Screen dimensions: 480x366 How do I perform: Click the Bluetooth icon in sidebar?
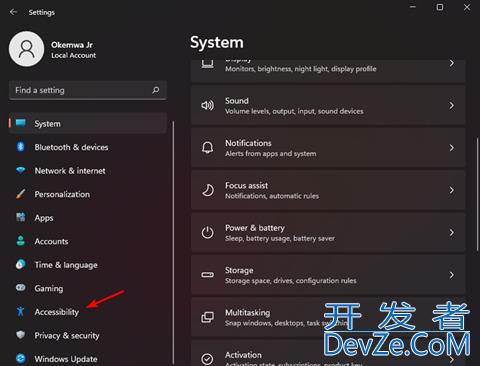(x=21, y=147)
